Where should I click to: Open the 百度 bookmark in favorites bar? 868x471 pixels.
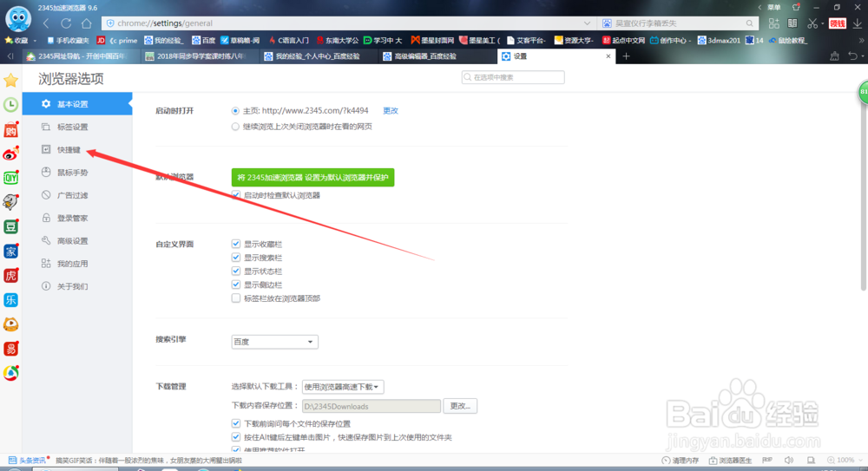point(204,41)
